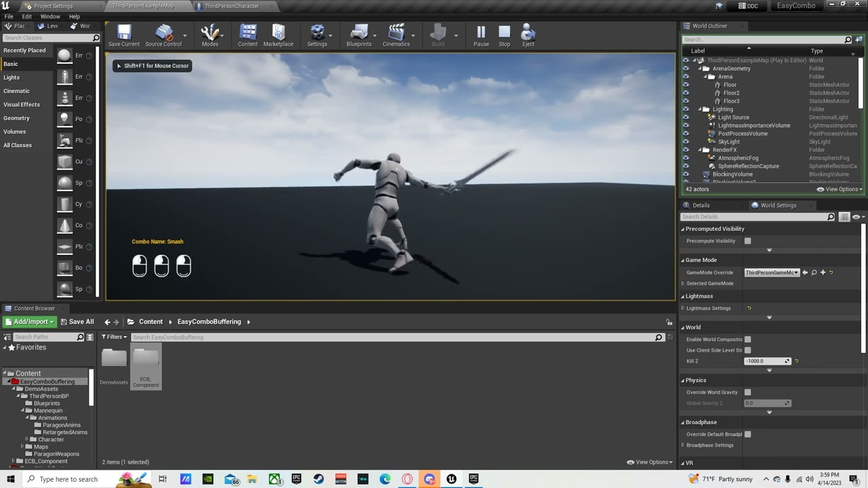Open Content Browser View Options dropdown
Viewport: 868px width, 488px height.
[x=650, y=462]
